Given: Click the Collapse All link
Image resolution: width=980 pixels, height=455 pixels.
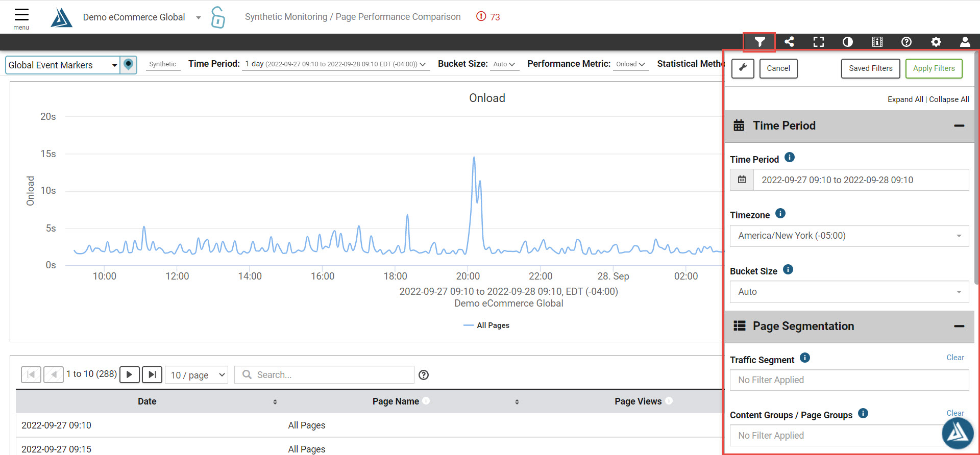Looking at the screenshot, I should tap(949, 99).
